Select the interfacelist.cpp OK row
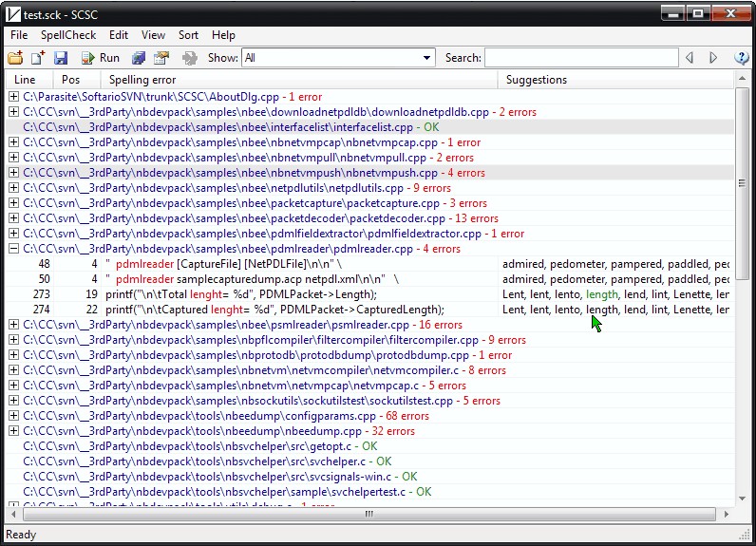Screen dimensions: 756x546 click(x=369, y=127)
